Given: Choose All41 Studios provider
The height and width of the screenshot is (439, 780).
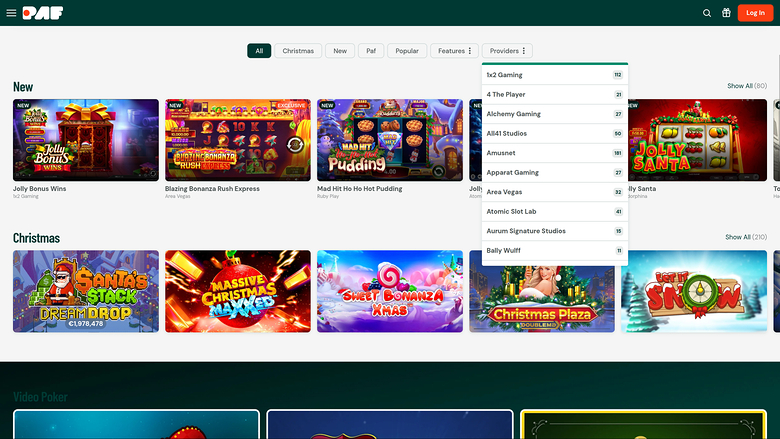Looking at the screenshot, I should [x=555, y=133].
